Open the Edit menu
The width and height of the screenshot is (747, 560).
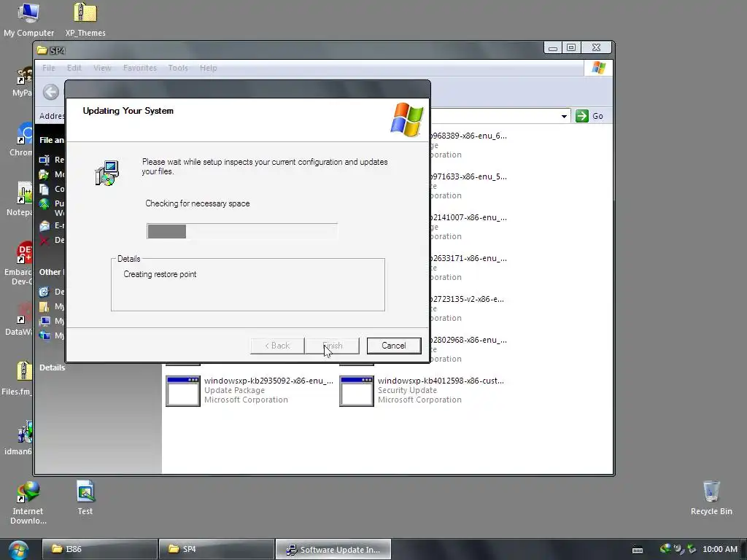tap(74, 68)
